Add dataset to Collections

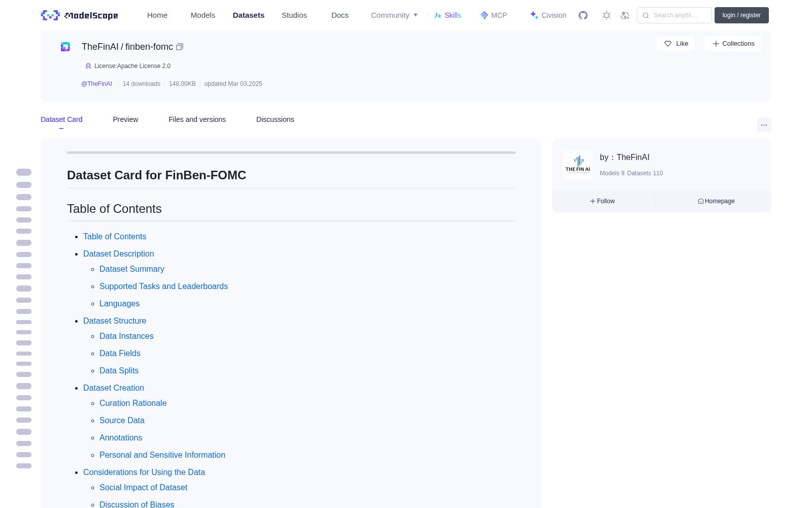click(733, 44)
